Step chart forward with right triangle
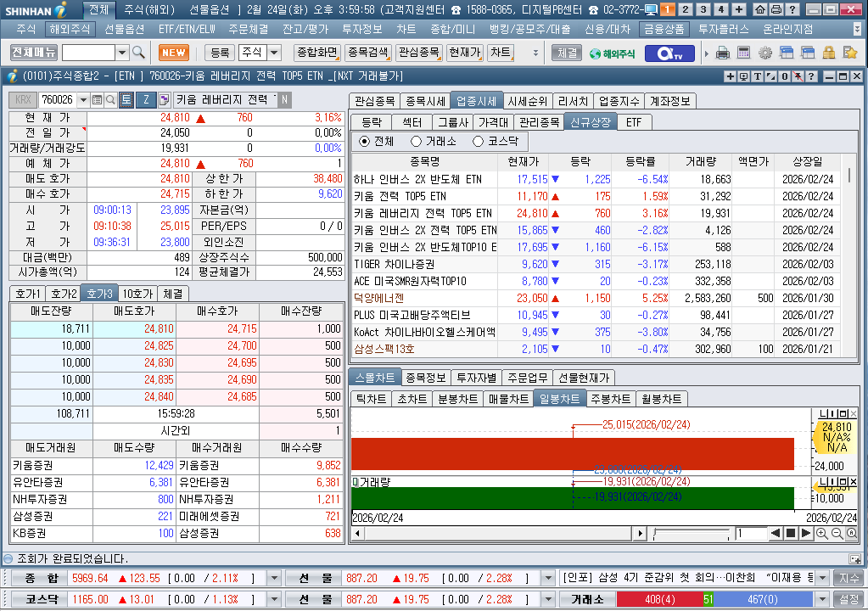 (806, 534)
